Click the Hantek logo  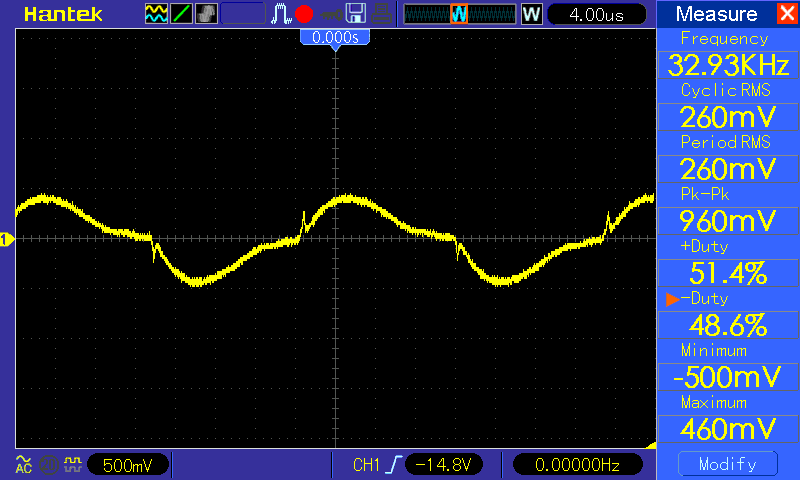click(x=63, y=14)
